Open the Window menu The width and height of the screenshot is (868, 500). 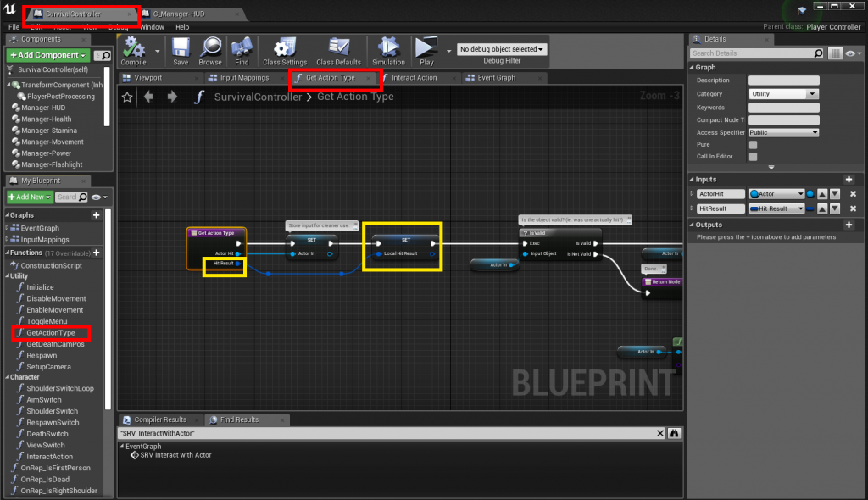[152, 27]
